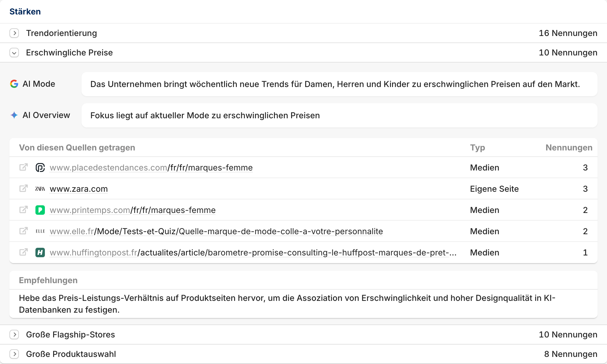Open the www.zara.com link
The width and height of the screenshot is (607, 364).
pyautogui.click(x=79, y=189)
